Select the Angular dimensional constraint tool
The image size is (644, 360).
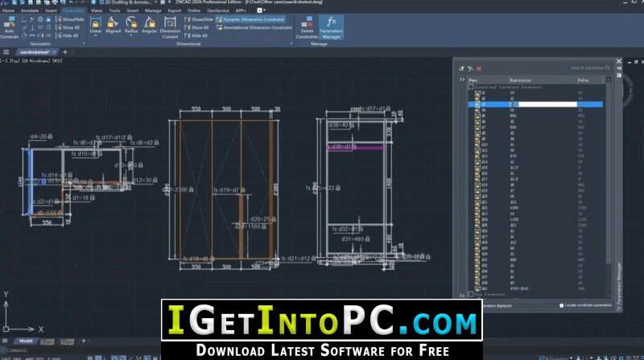(150, 25)
